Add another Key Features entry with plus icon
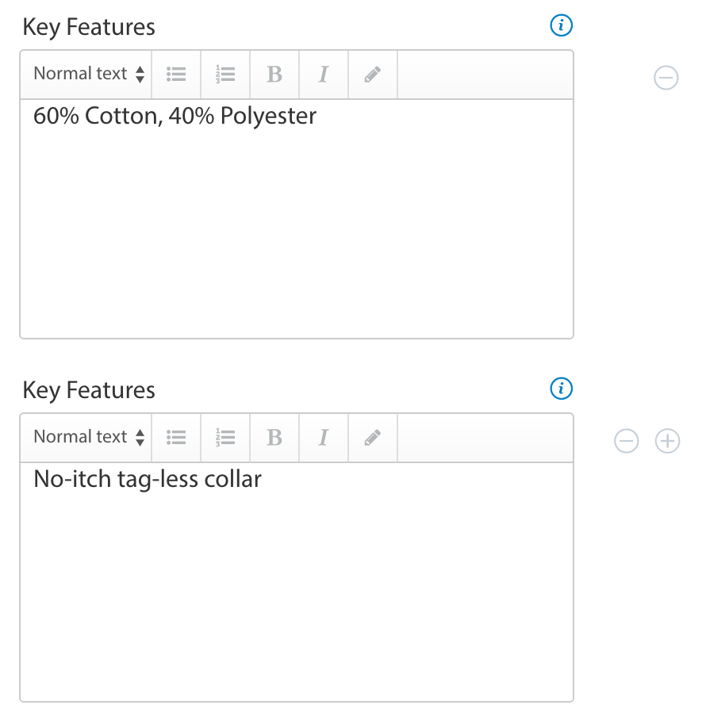 point(668,441)
